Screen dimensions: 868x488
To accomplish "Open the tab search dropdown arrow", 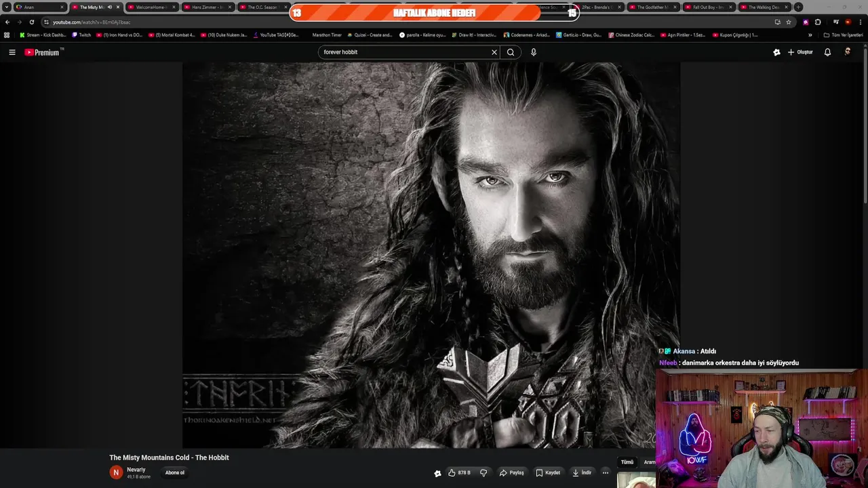I will [6, 7].
